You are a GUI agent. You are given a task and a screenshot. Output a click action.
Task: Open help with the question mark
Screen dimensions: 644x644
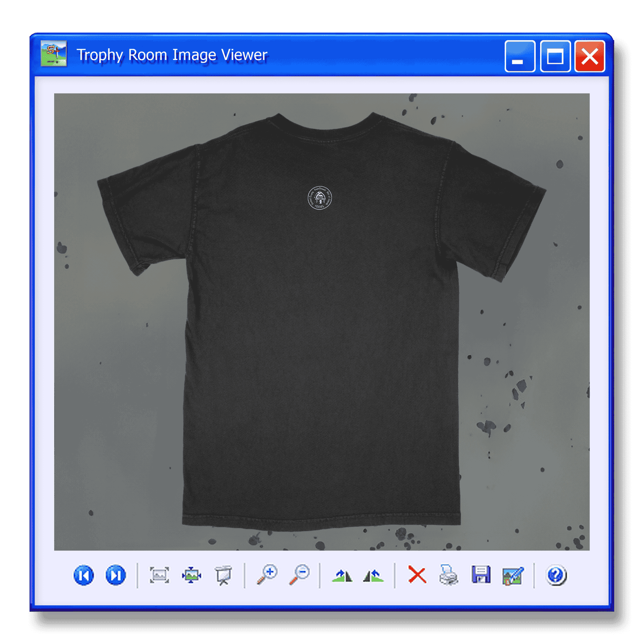coord(556,575)
